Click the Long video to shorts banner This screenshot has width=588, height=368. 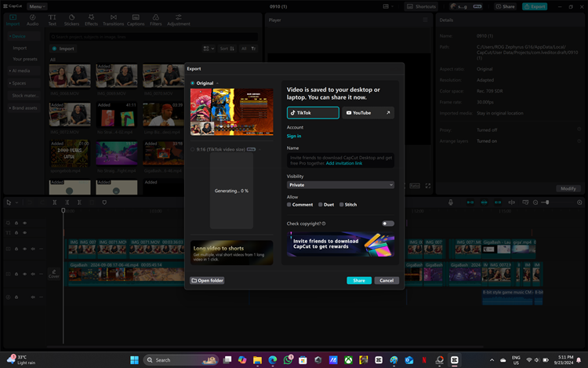[x=231, y=253]
